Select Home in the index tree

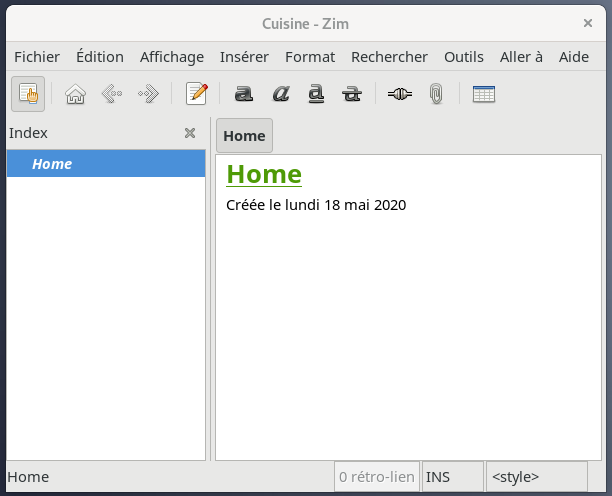(x=52, y=164)
